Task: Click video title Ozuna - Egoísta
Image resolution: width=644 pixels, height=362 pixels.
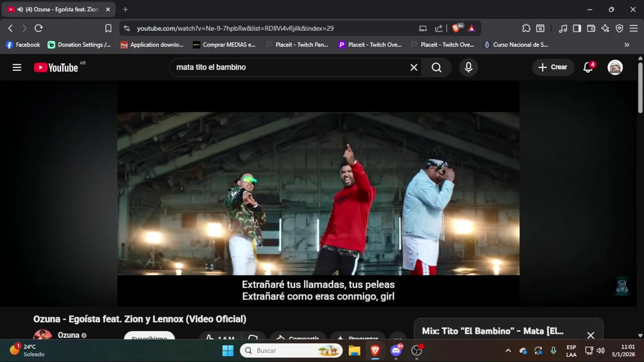Action: click(x=140, y=319)
